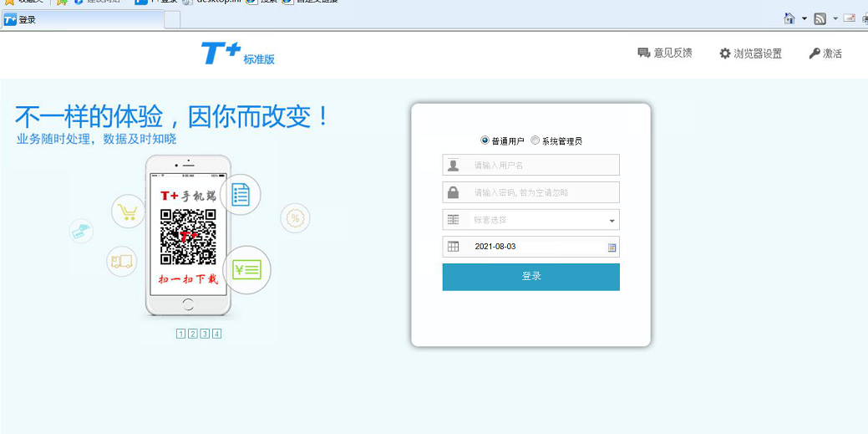Image resolution: width=868 pixels, height=434 pixels.
Task: Click the account set list icon beside 账套选择
Action: [x=454, y=219]
